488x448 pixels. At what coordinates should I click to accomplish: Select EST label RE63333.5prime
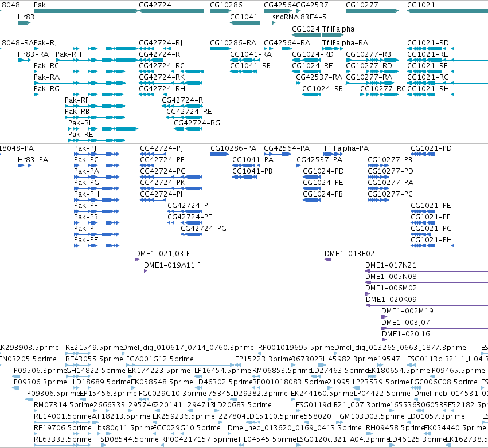pos(63,439)
